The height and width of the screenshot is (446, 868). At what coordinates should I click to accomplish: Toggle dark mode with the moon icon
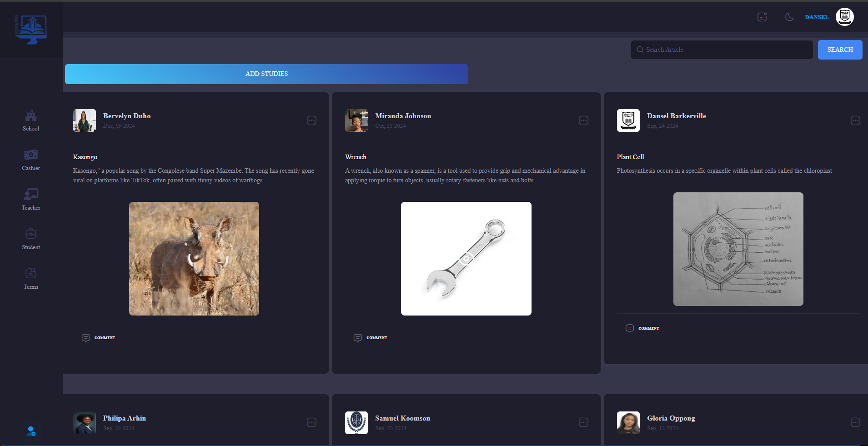point(789,17)
